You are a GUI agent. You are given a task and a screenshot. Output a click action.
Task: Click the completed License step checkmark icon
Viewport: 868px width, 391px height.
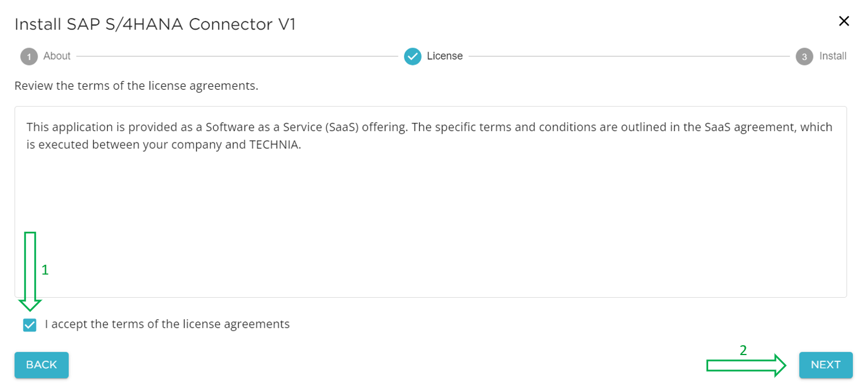[x=412, y=56]
